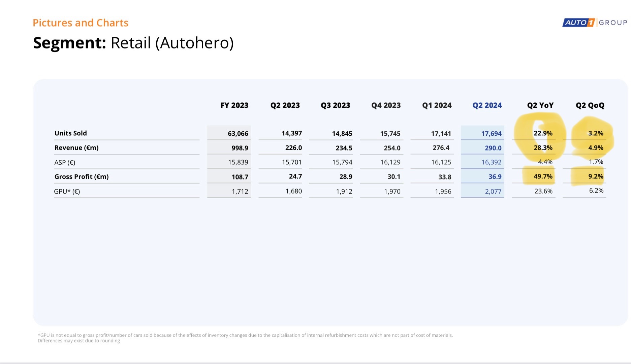Screen dimensions: 631x364
Task: Select the FY 2023 column header
Action: [x=234, y=105]
